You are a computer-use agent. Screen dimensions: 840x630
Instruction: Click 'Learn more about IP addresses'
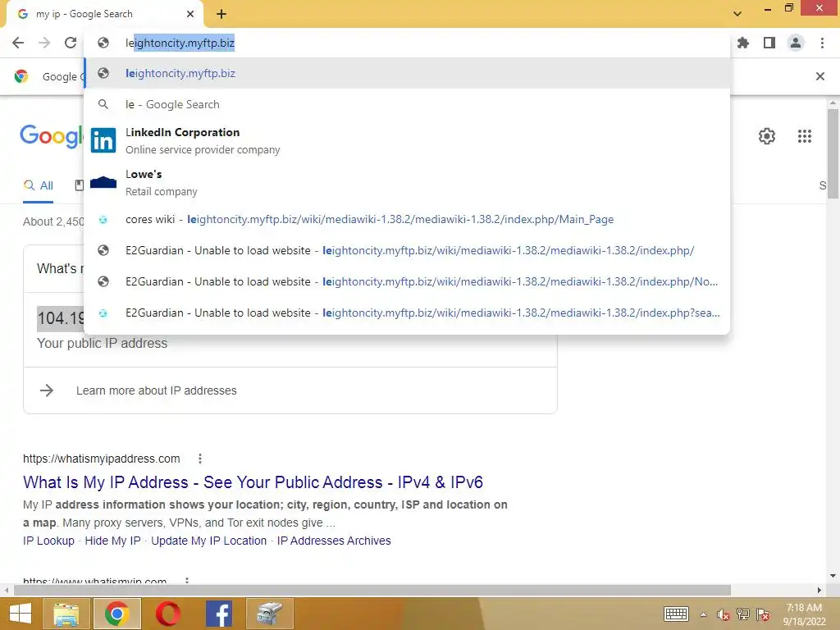tap(157, 390)
